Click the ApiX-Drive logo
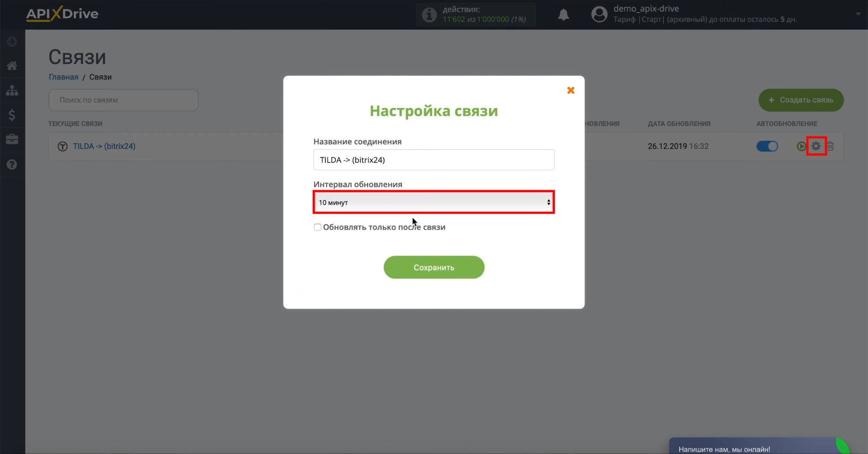The height and width of the screenshot is (454, 868). click(x=62, y=14)
